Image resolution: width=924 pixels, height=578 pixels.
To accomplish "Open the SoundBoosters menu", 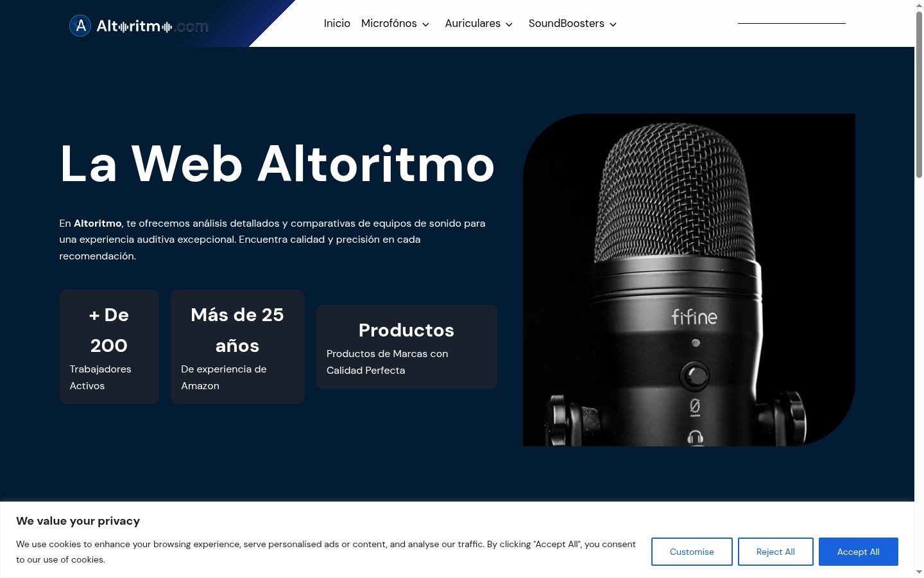I will click(567, 23).
